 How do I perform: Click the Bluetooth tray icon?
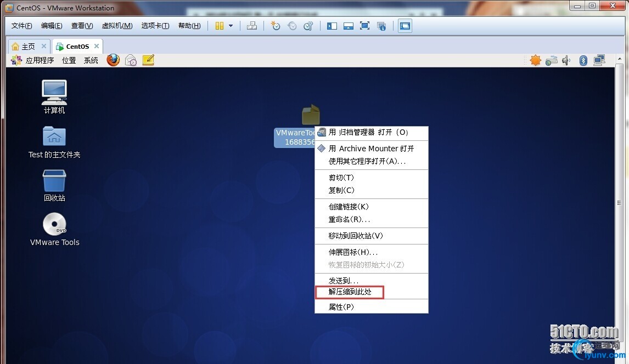(583, 60)
